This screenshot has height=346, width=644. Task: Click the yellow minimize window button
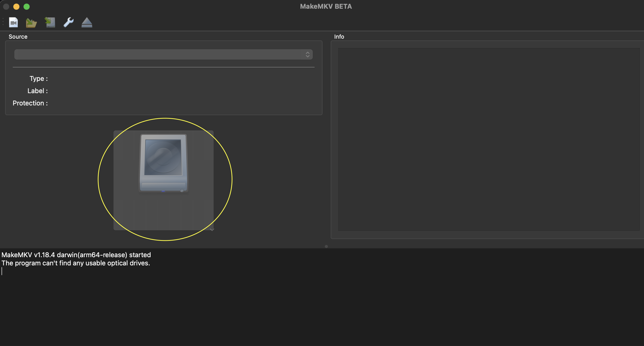pos(16,7)
